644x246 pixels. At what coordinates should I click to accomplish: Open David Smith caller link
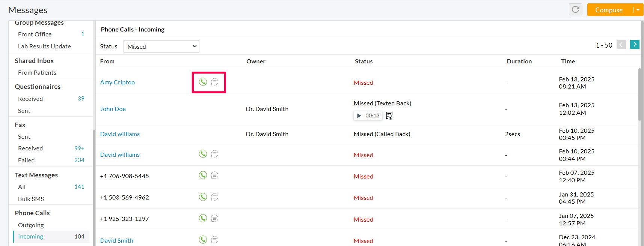coord(116,240)
